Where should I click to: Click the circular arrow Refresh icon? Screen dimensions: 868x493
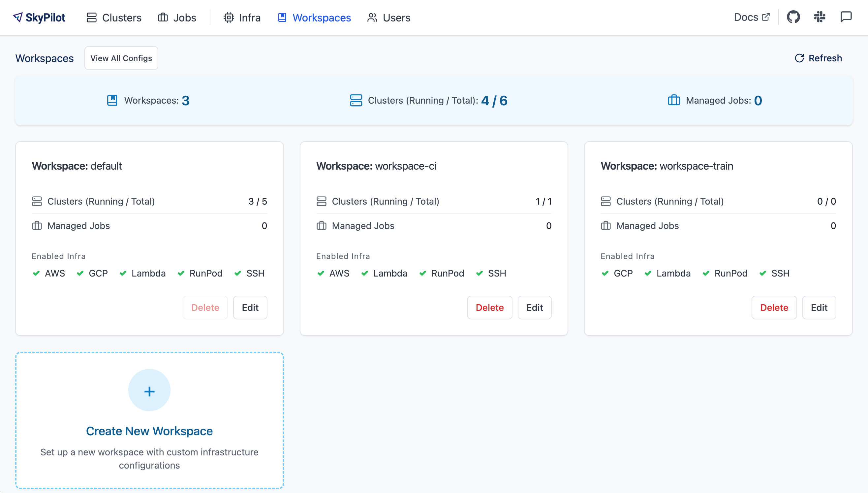tap(799, 58)
